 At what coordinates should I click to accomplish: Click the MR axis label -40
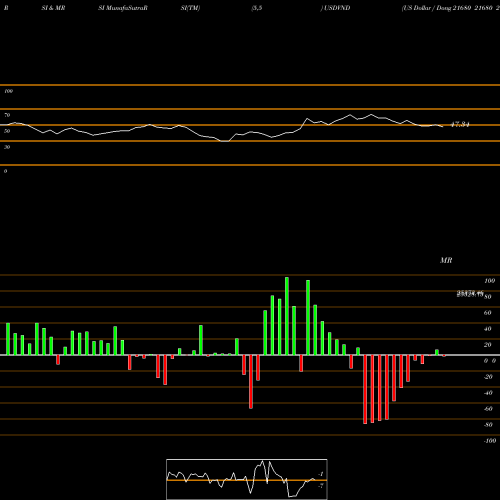[x=488, y=393]
